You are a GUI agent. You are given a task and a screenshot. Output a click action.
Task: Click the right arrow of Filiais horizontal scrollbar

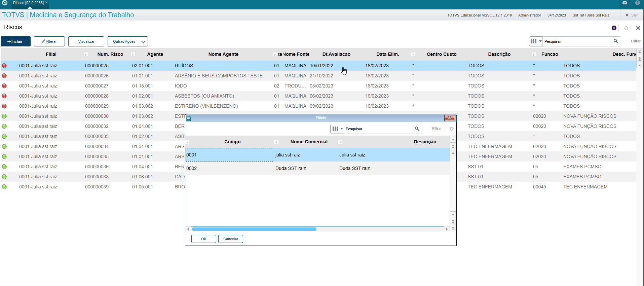447,229
